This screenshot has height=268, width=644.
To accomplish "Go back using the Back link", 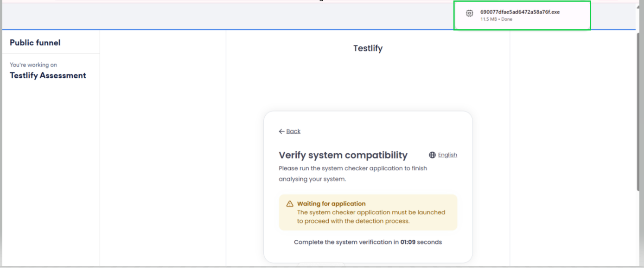I will click(x=293, y=131).
